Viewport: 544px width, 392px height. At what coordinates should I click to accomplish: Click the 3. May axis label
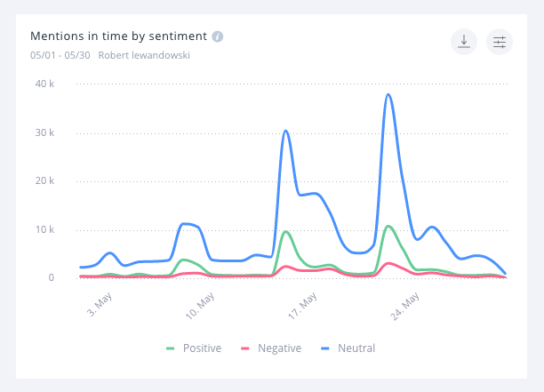pyautogui.click(x=99, y=307)
